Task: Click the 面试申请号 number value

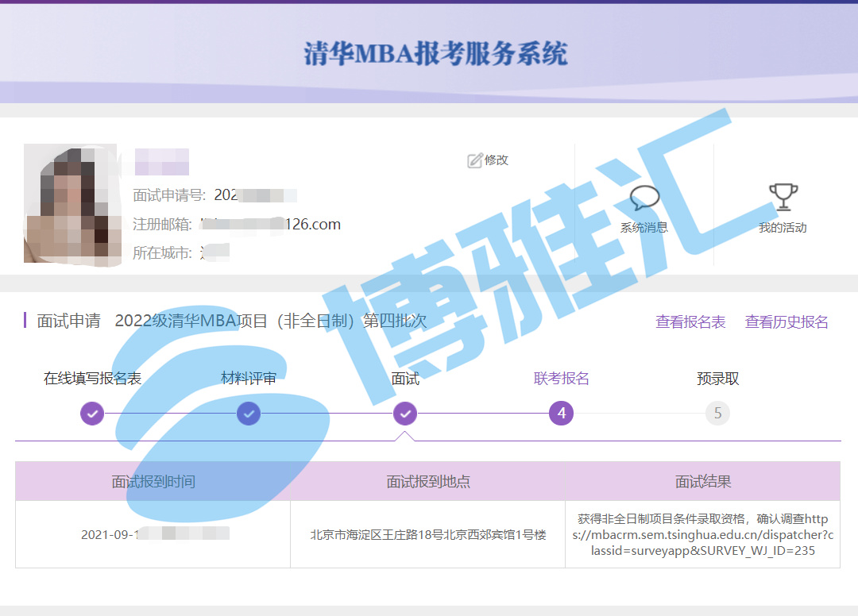Action: click(x=256, y=195)
